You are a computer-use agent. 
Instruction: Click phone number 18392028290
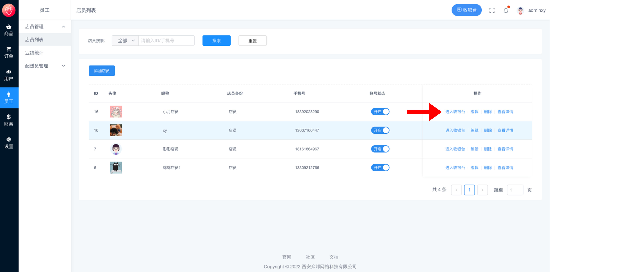coord(307,112)
